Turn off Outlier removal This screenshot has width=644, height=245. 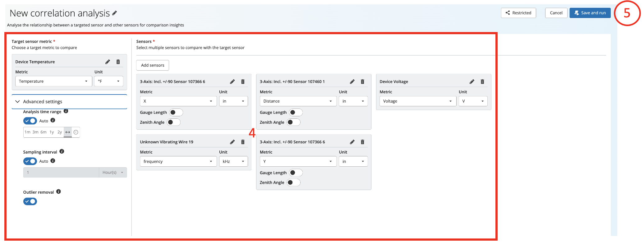click(30, 201)
